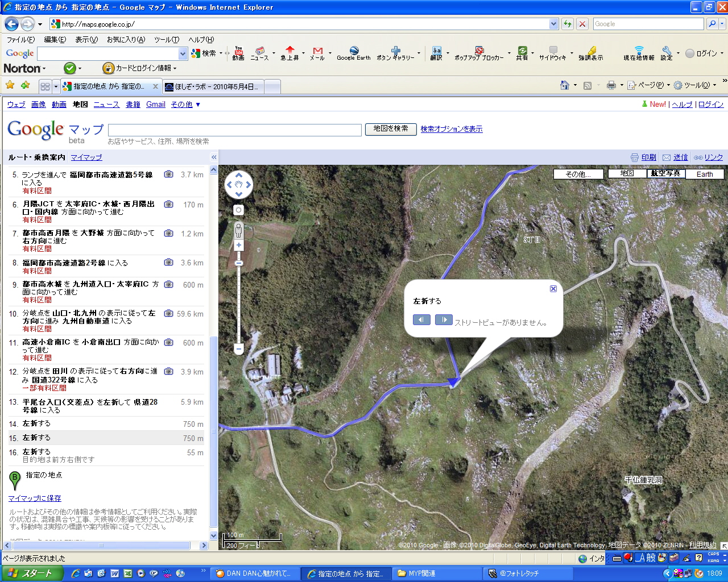Click camera icon beside direction step 5
728x582 pixels.
point(169,174)
